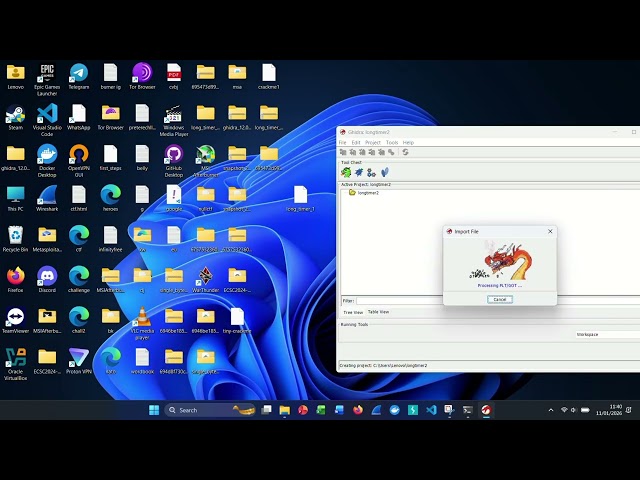Select the OpenVPN GUI icon
This screenshot has width=640, height=480.
click(x=79, y=161)
